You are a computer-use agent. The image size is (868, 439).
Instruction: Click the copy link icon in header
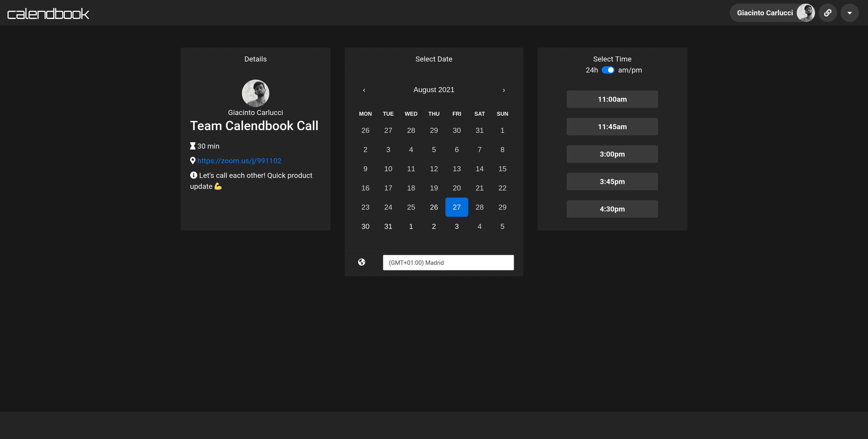(828, 13)
